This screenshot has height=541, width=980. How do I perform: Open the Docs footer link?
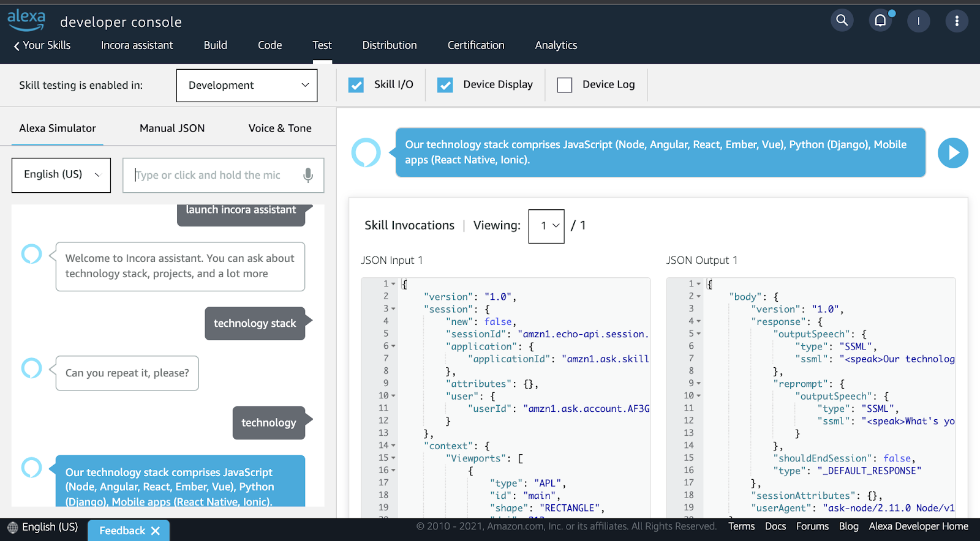pos(775,526)
